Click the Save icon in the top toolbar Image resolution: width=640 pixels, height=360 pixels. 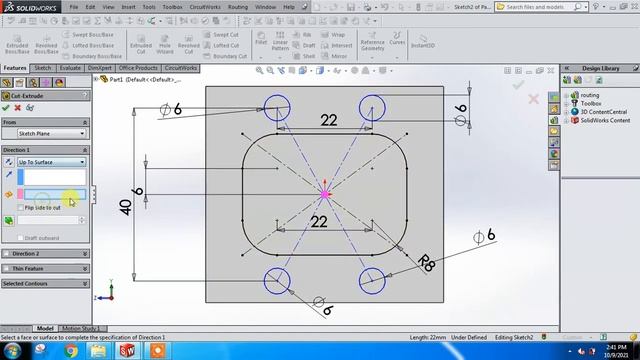point(351,7)
